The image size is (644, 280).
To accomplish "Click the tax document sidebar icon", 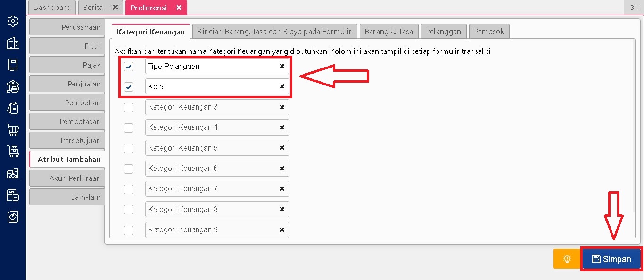I will tap(13, 195).
